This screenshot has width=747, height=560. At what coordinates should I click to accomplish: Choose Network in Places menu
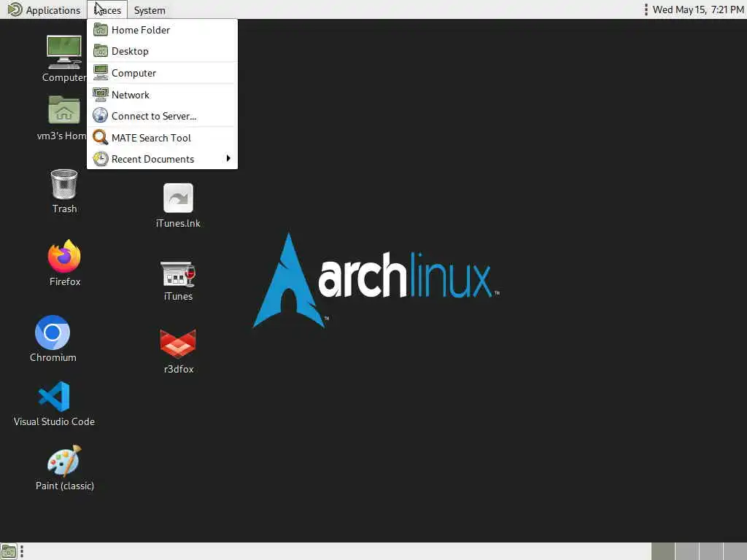point(163,95)
